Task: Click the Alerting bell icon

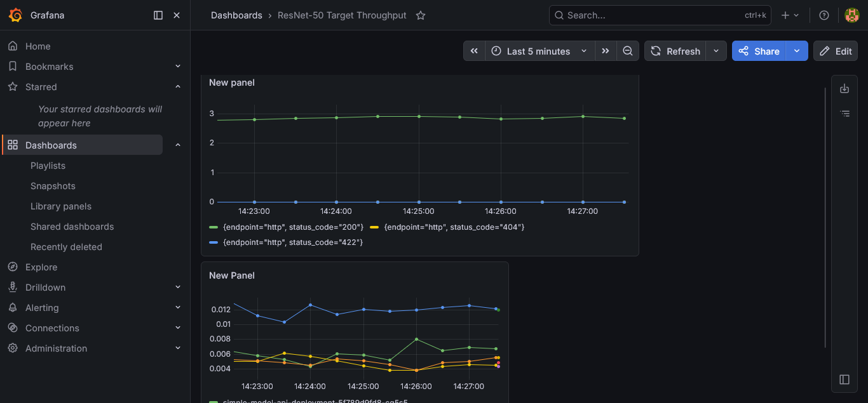Action: point(13,308)
